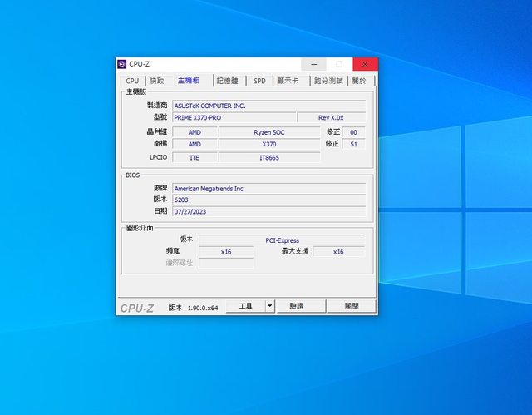Switch to the 跑分測試 (Bench) tab

[328, 81]
